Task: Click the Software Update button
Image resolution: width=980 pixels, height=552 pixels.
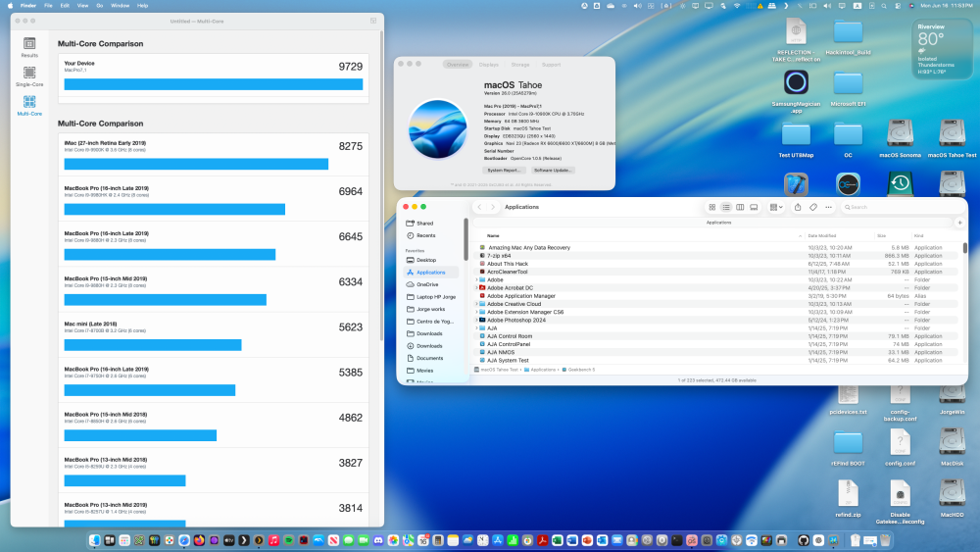Action: (x=552, y=170)
